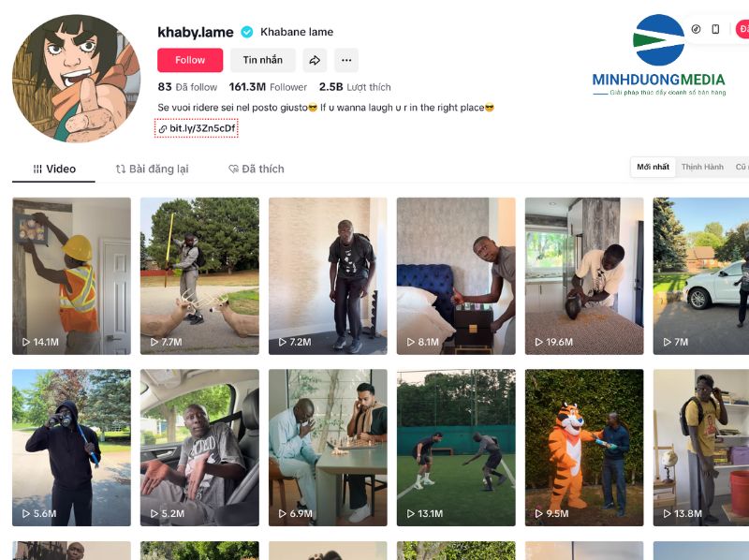Open the three-dots more options menu
Screen dimensions: 749x560
point(346,60)
